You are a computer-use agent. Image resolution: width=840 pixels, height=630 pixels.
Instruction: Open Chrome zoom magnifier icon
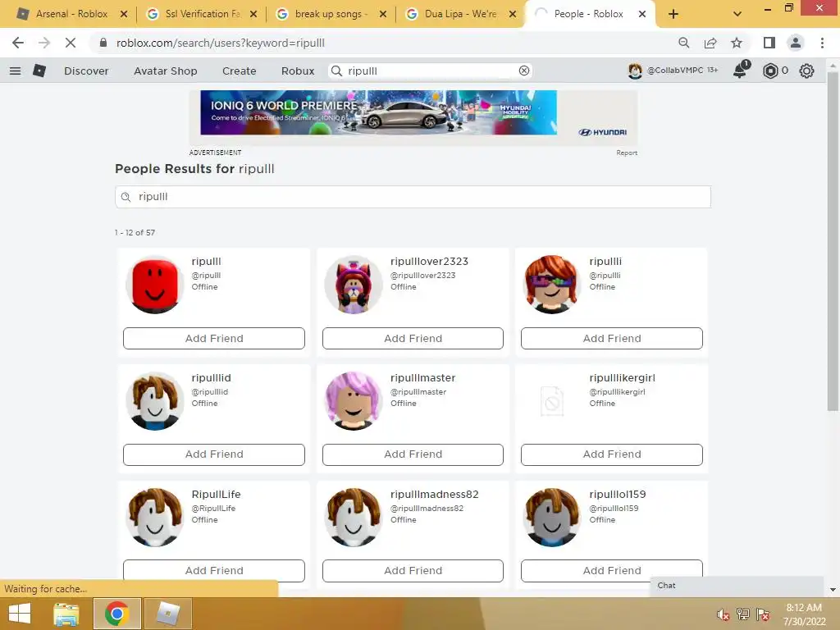point(683,43)
